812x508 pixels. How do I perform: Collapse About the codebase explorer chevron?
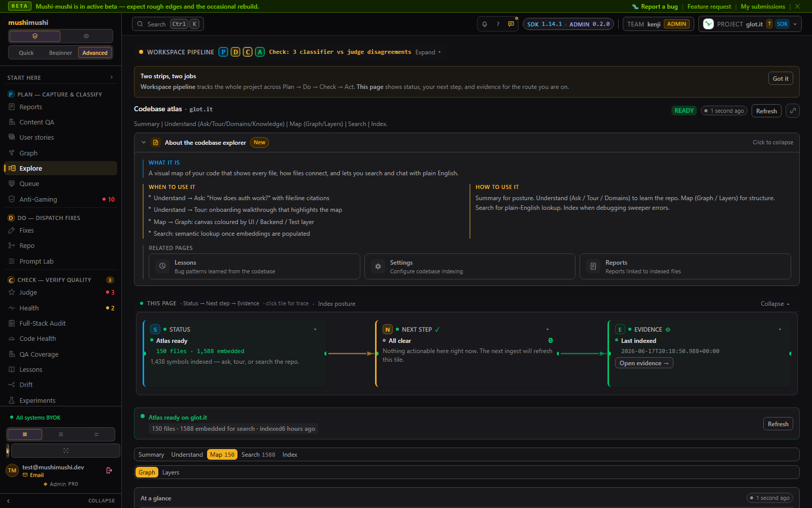144,143
